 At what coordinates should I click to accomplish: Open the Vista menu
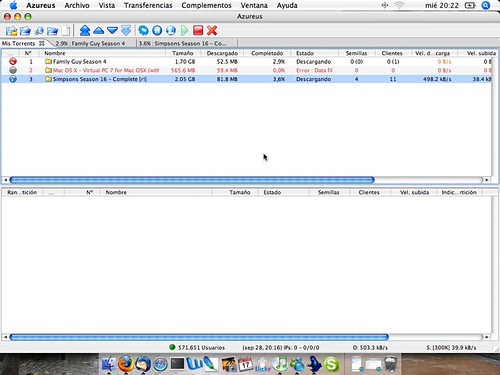point(107,5)
